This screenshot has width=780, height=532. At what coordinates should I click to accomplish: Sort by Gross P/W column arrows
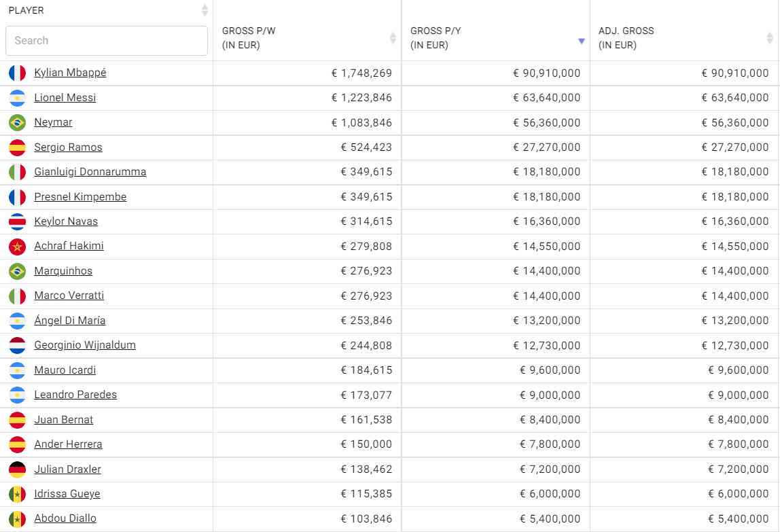(393, 38)
